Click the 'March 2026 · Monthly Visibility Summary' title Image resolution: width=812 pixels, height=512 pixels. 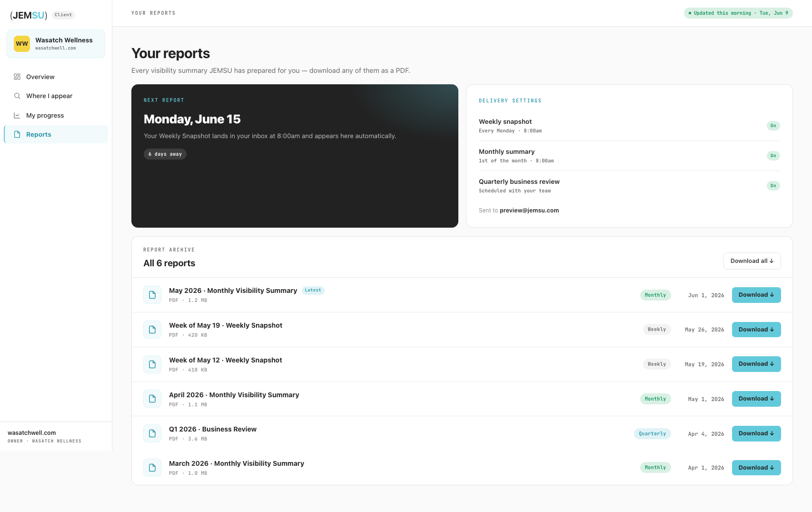coord(237,463)
